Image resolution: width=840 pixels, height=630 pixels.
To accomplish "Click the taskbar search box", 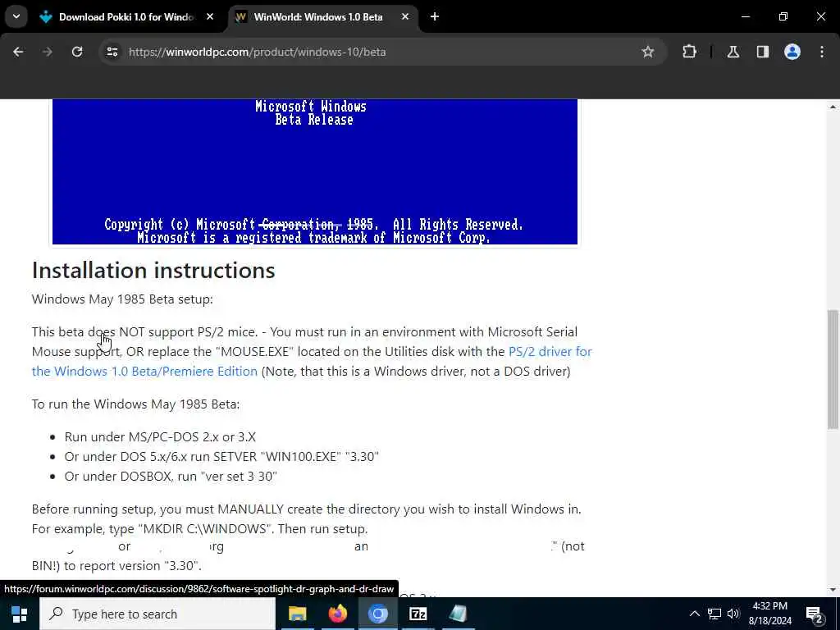I will tap(157, 614).
